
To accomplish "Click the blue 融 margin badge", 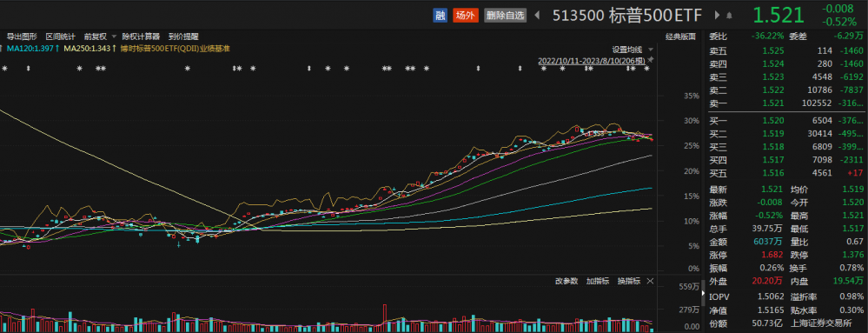I will pyautogui.click(x=440, y=15).
